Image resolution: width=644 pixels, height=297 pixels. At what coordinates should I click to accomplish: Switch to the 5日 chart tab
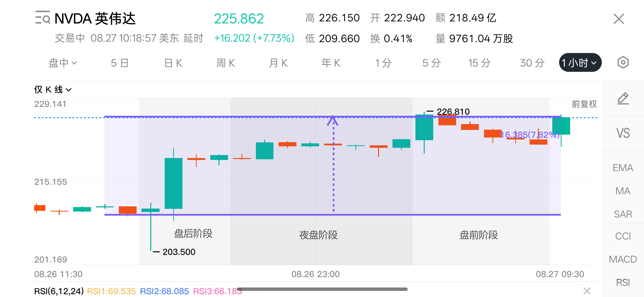(x=120, y=63)
